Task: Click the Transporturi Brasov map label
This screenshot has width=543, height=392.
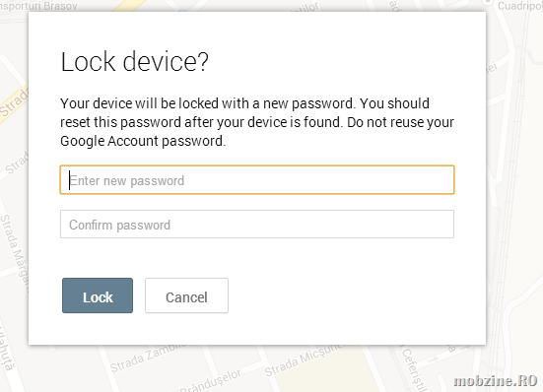Action: click(x=38, y=6)
